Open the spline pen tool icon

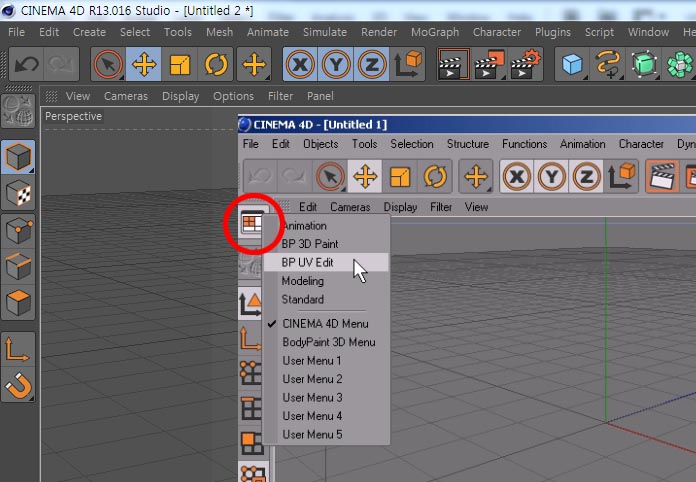point(608,65)
